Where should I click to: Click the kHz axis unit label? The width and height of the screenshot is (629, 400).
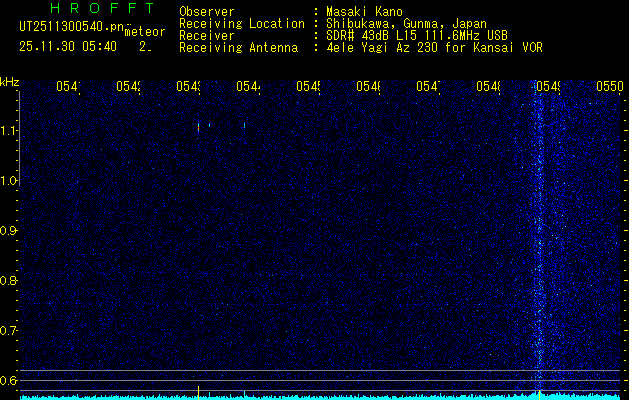(x=10, y=83)
